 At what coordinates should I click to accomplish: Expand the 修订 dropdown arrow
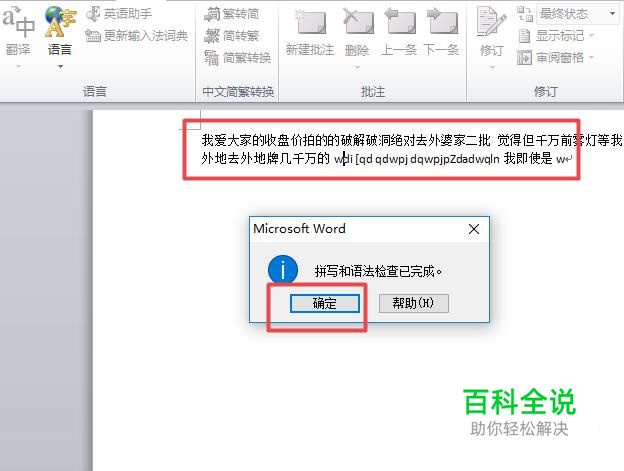[x=492, y=67]
